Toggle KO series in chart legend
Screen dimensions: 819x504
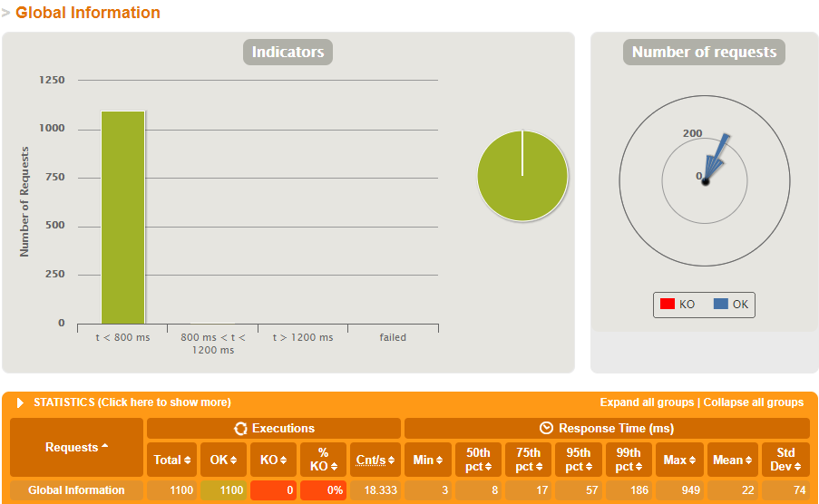(x=678, y=305)
